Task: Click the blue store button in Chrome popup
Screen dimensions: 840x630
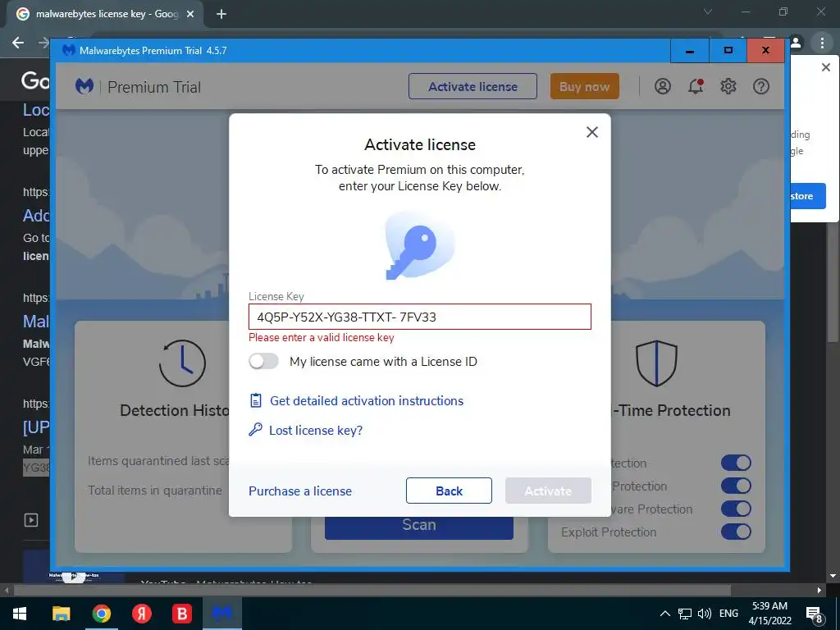Action: pos(808,196)
